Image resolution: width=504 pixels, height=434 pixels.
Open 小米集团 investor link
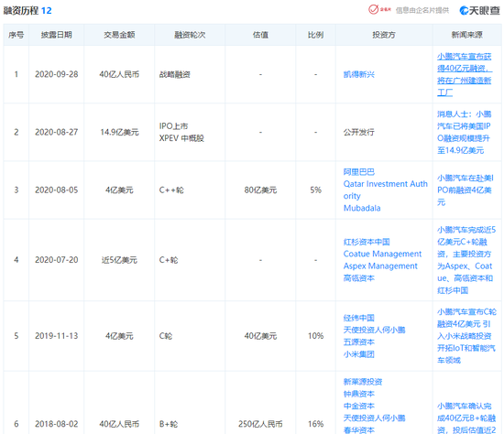point(359,354)
